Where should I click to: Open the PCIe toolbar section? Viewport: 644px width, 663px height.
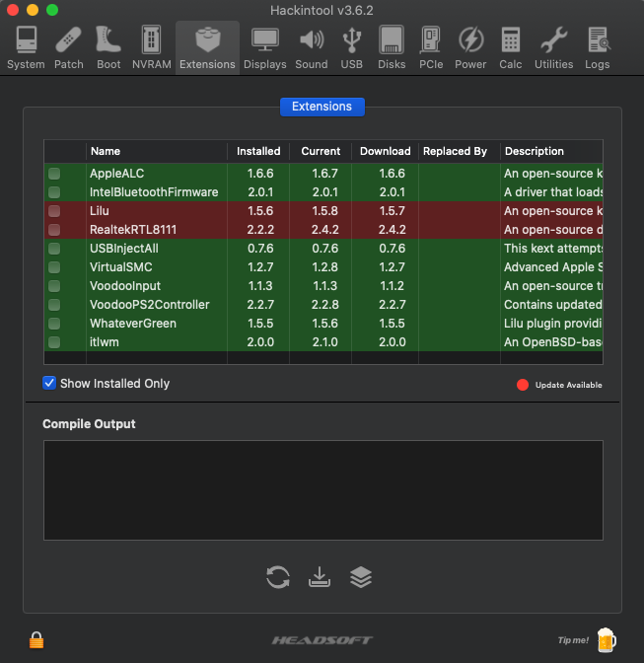pyautogui.click(x=431, y=47)
